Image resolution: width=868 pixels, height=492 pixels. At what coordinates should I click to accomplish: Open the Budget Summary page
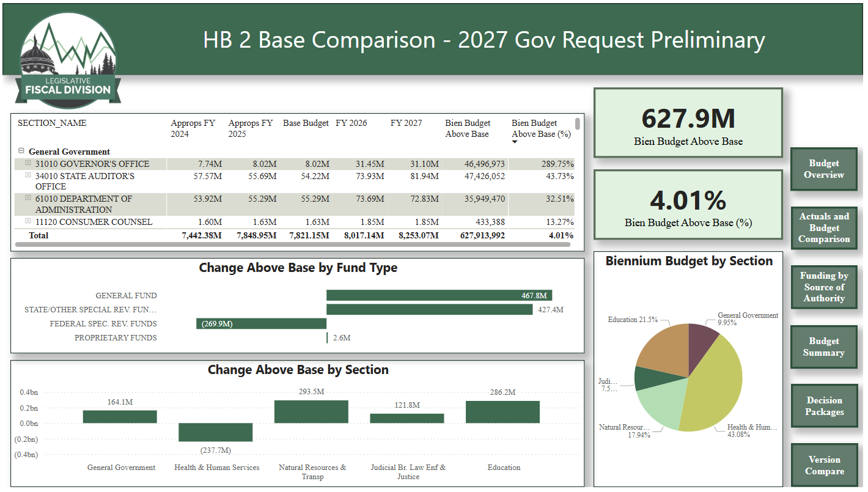pos(823,347)
